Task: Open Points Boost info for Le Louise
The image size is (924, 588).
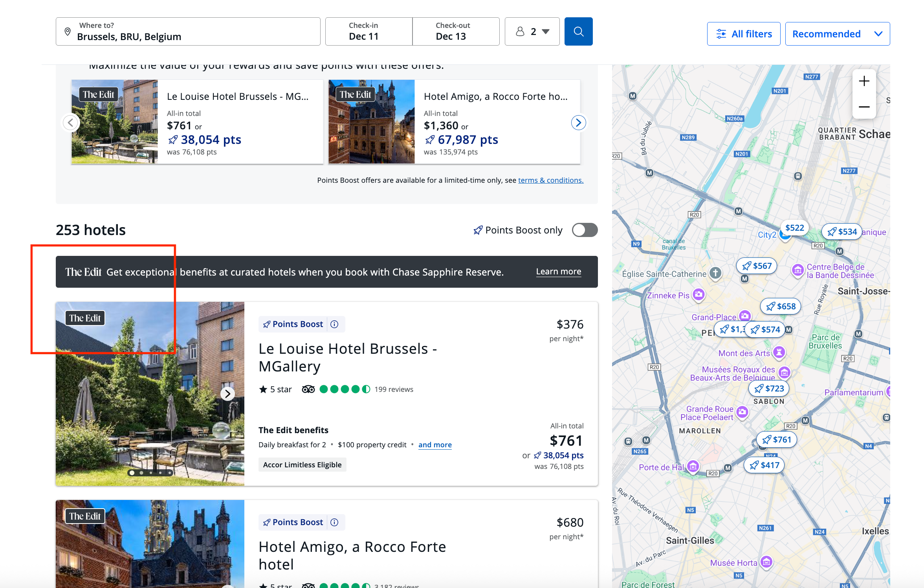Action: [x=334, y=324]
